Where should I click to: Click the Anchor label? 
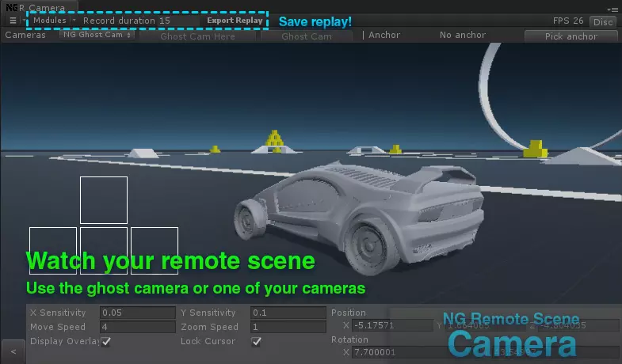point(384,35)
